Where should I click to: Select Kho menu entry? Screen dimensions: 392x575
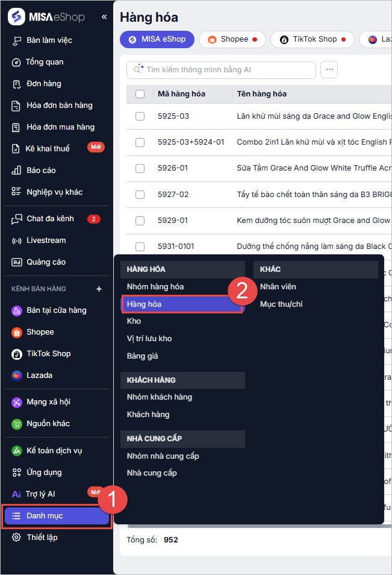point(134,321)
